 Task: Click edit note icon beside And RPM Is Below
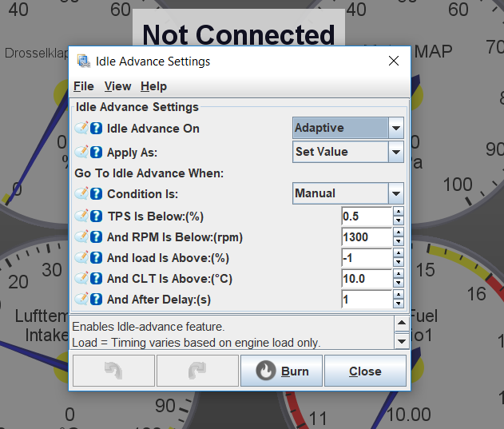pos(81,236)
